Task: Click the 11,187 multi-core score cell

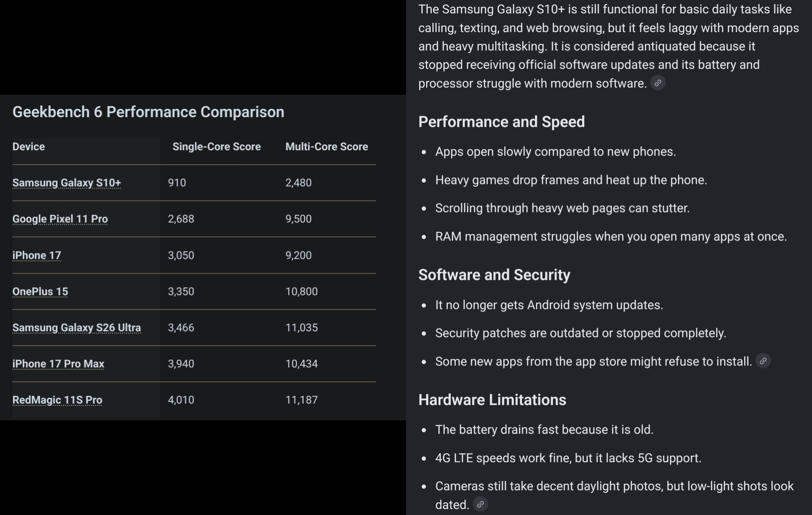Action: pyautogui.click(x=301, y=400)
